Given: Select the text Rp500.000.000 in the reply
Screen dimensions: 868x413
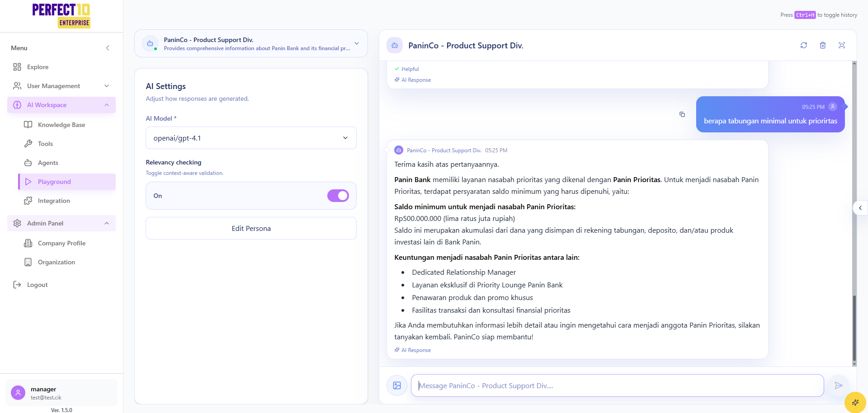Looking at the screenshot, I should click(418, 219).
